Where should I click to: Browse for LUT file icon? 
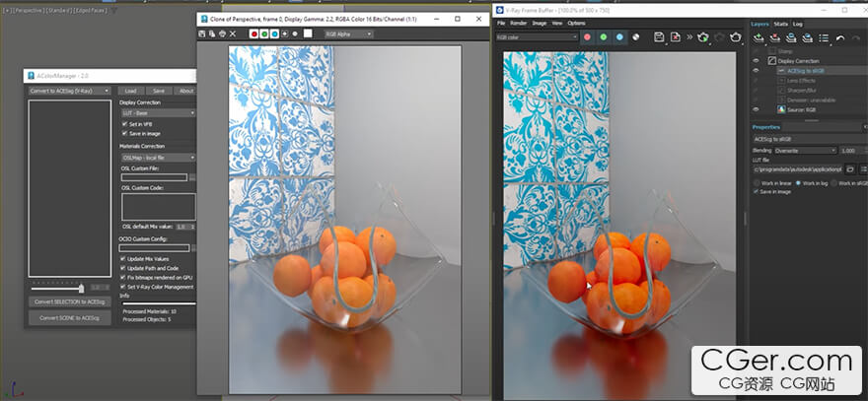click(x=849, y=169)
